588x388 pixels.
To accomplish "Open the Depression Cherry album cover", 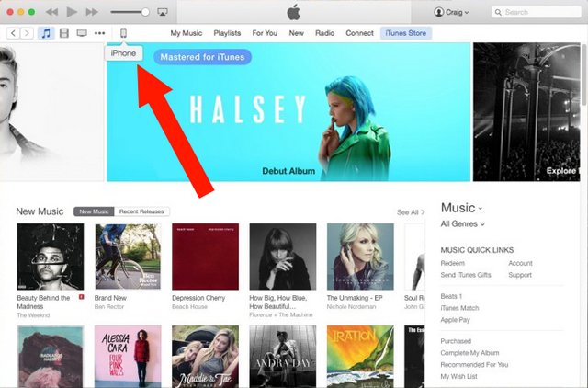I will coord(205,257).
